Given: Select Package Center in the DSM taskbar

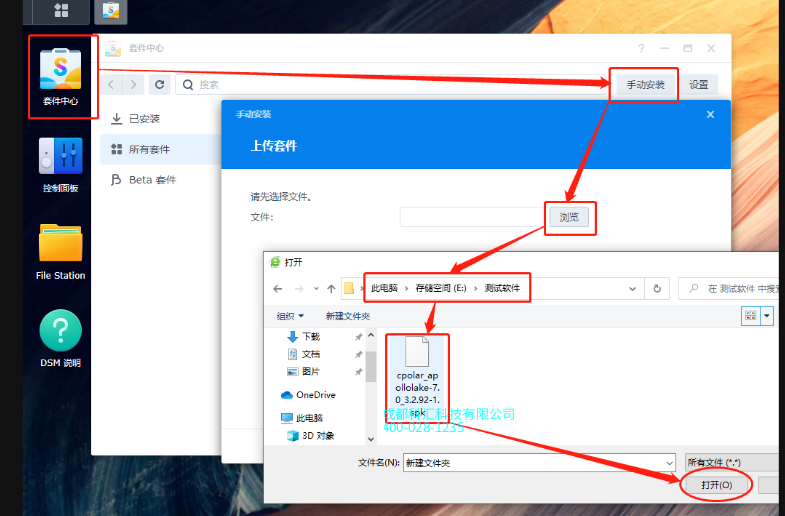Looking at the screenshot, I should 111,11.
